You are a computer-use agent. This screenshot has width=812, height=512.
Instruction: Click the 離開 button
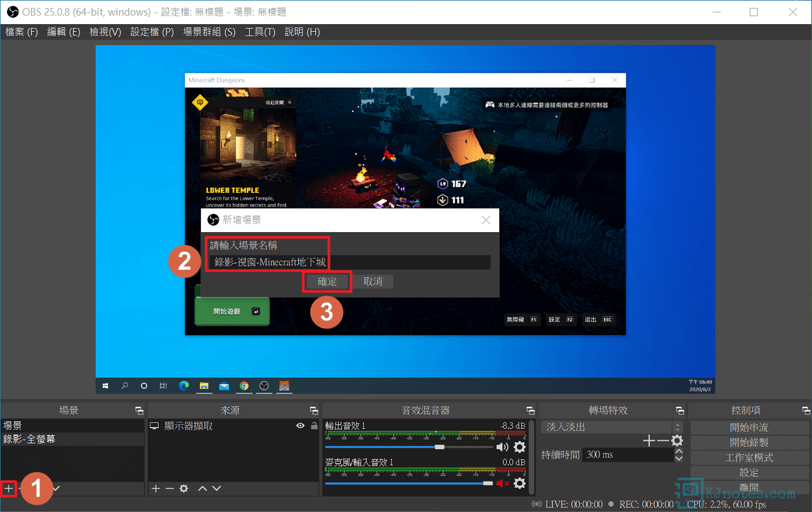pyautogui.click(x=749, y=488)
